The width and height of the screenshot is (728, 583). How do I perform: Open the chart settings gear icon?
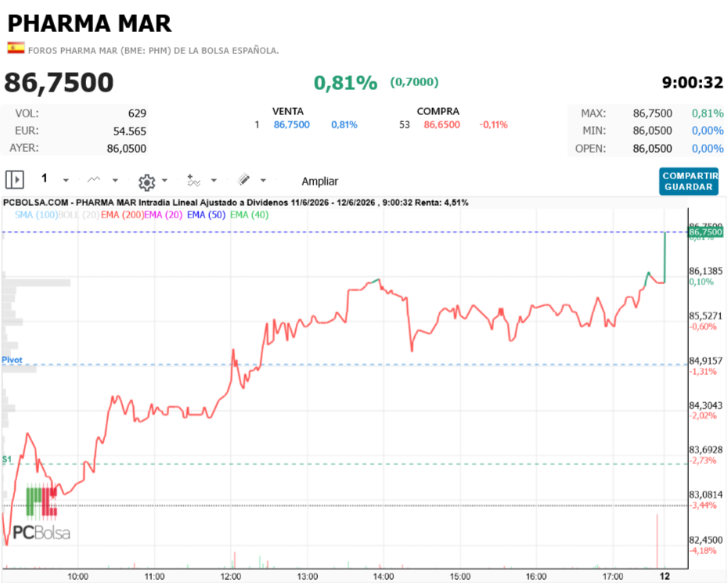(146, 182)
